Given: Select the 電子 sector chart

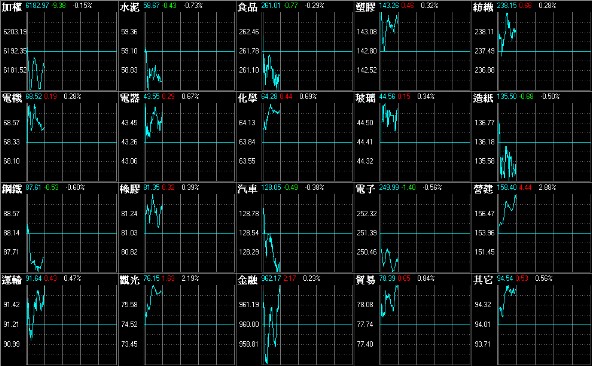Looking at the screenshot, I should click(x=412, y=228).
